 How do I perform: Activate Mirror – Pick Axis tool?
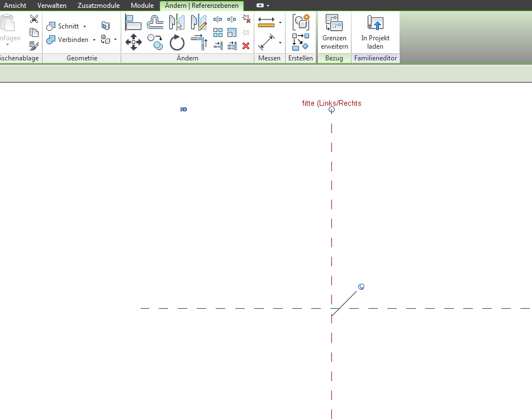point(177,22)
